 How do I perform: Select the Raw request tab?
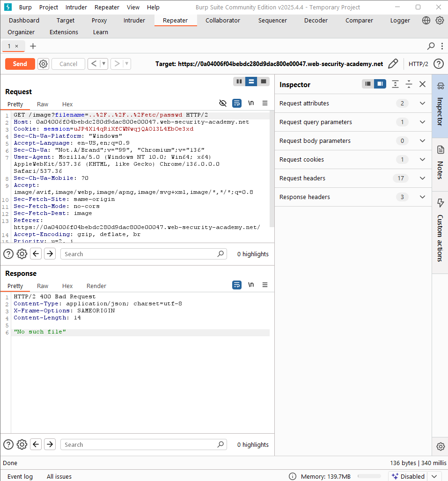[x=43, y=104]
